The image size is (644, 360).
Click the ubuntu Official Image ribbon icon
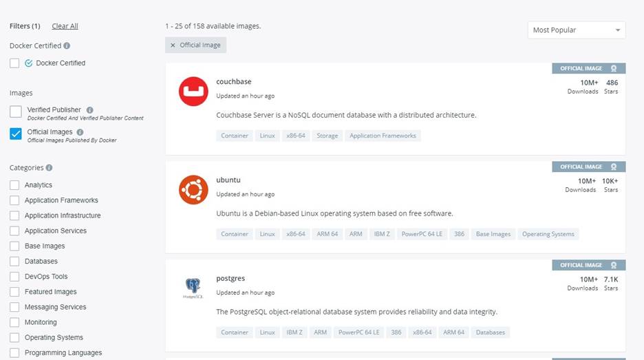coord(614,167)
